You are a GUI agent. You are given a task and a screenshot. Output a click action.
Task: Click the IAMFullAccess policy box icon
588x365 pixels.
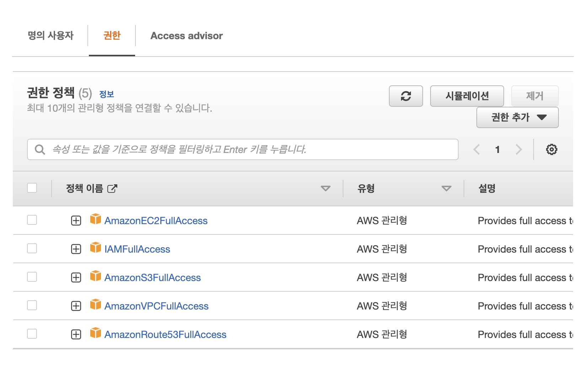coord(96,248)
